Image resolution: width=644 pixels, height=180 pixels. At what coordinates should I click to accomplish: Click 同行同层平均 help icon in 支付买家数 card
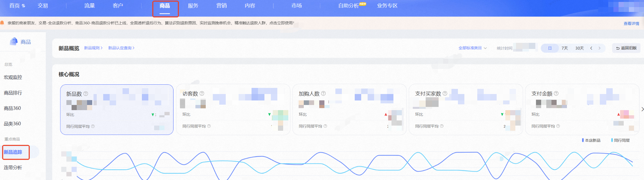pos(442,126)
